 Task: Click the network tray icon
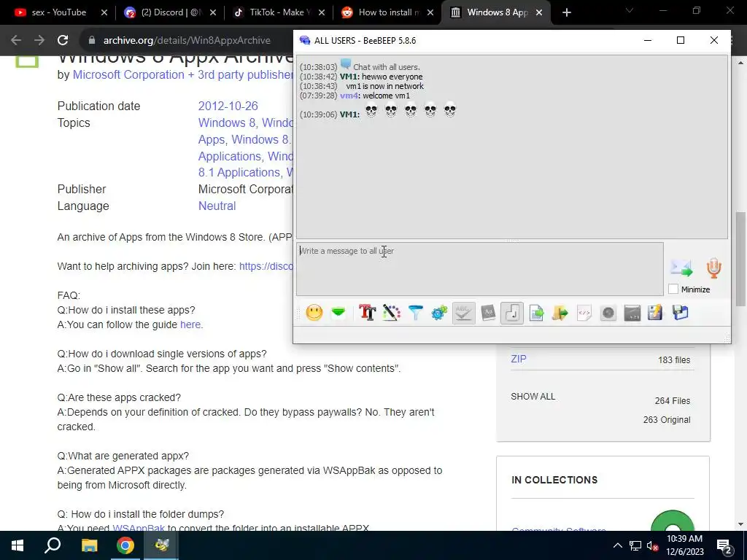point(635,545)
